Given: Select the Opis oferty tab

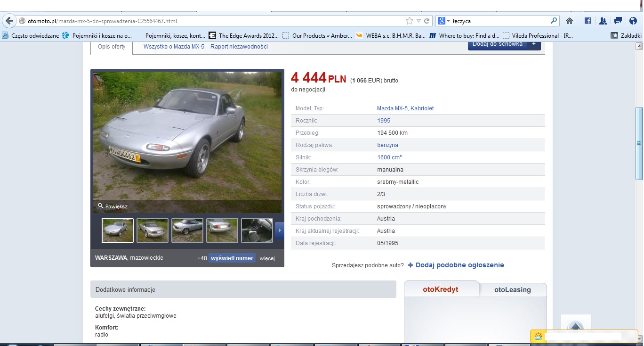Looking at the screenshot, I should [x=112, y=47].
